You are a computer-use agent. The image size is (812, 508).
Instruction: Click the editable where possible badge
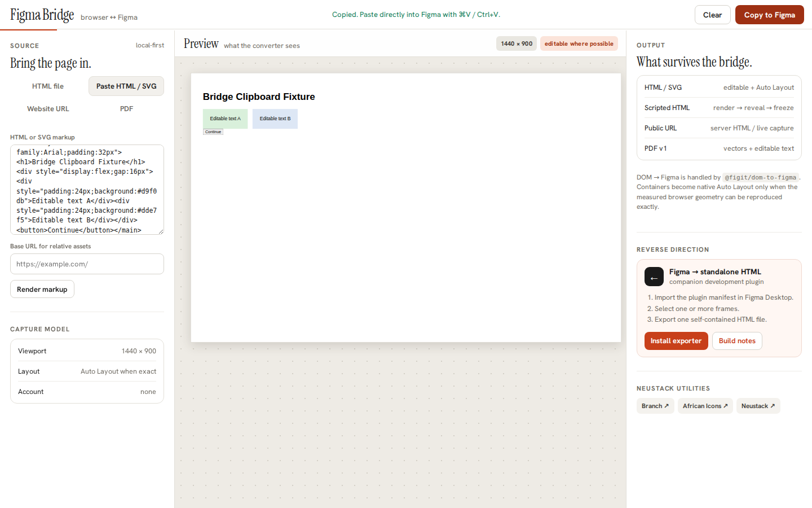(x=579, y=43)
